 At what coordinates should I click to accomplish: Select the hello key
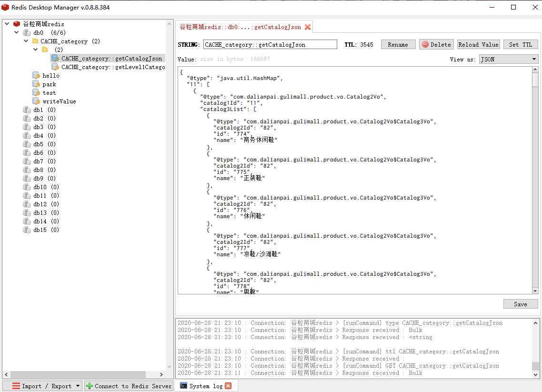[x=51, y=75]
